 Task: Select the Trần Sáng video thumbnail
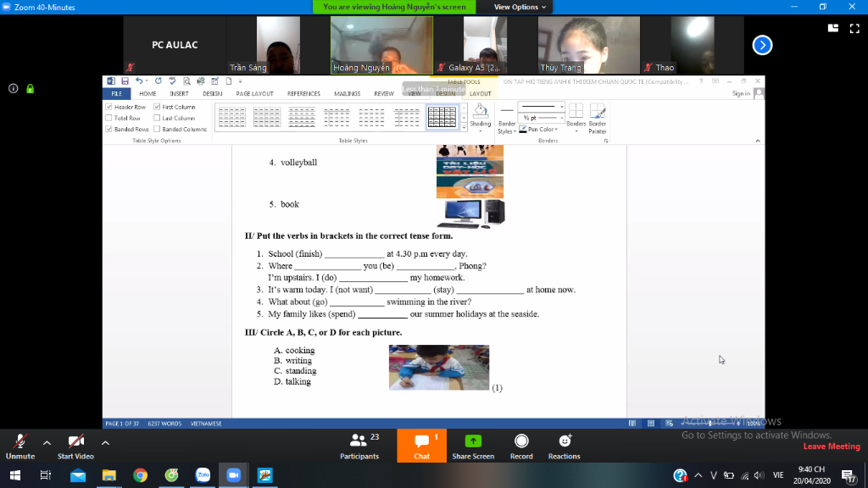coord(278,45)
